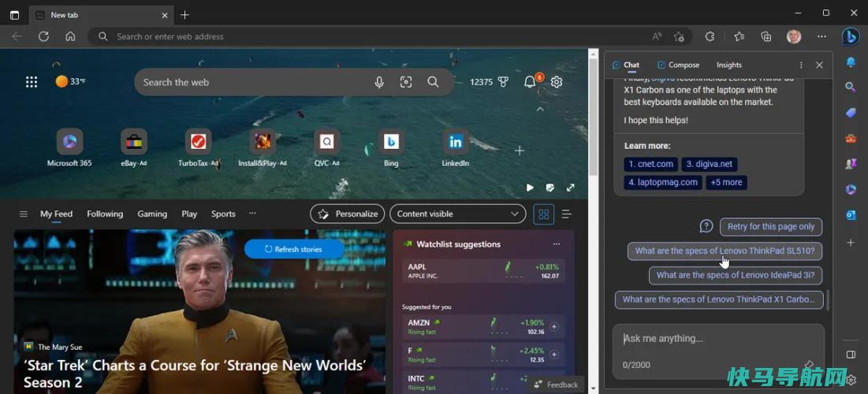Add a sidebar app with plus
The width and height of the screenshot is (868, 394).
(851, 243)
